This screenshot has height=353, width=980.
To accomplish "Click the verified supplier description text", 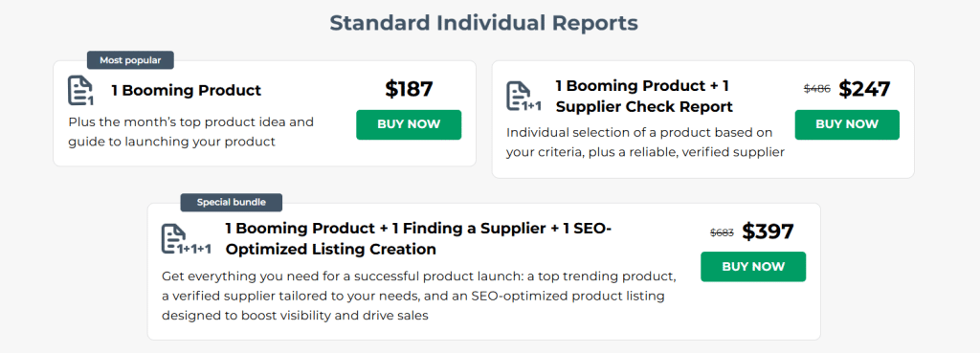I will click(645, 143).
